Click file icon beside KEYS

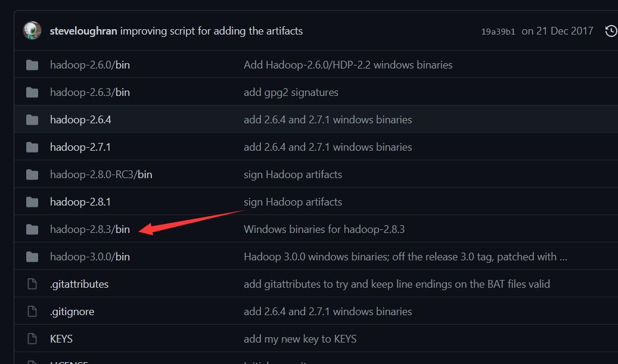point(32,339)
